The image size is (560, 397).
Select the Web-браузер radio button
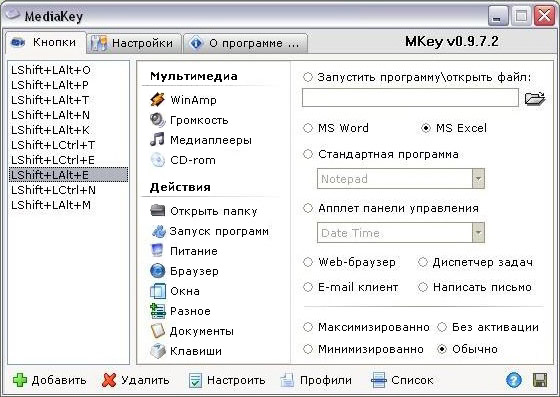click(308, 262)
